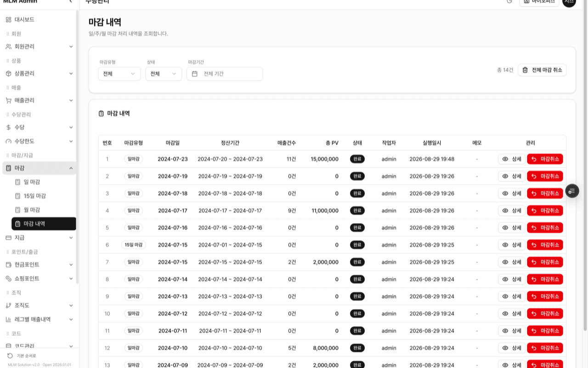Screen dimensions: 588x368
Task: Select the active 마감 내역 submenu item
Action: (44, 224)
